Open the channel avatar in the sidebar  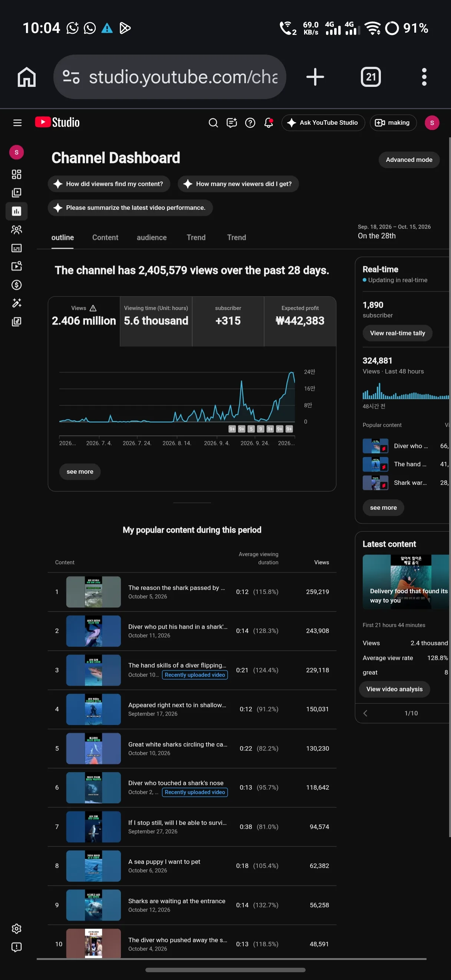(16, 152)
